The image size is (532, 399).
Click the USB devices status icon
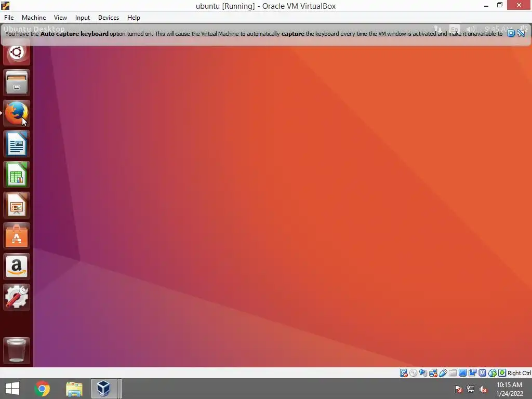click(443, 373)
